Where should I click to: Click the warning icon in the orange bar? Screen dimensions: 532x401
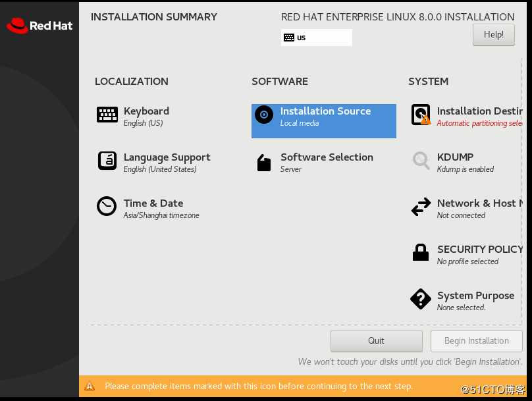[90, 386]
